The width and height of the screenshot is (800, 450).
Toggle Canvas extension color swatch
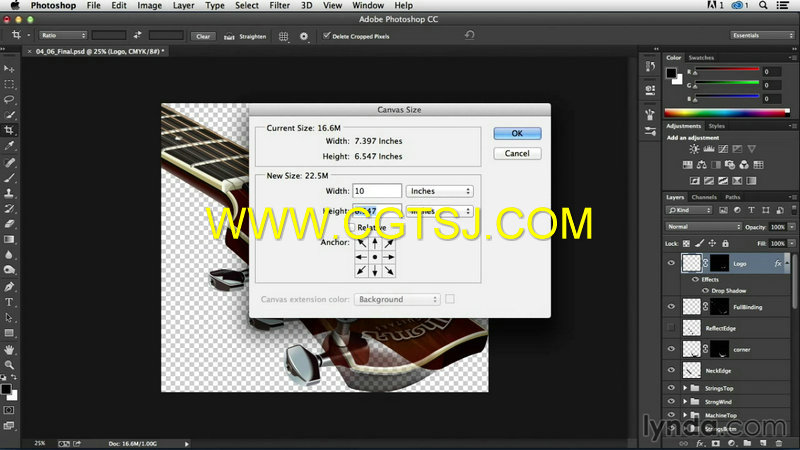pyautogui.click(x=449, y=299)
